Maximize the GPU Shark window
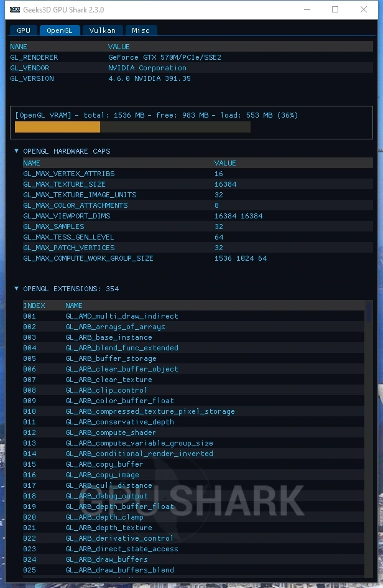 coord(335,9)
